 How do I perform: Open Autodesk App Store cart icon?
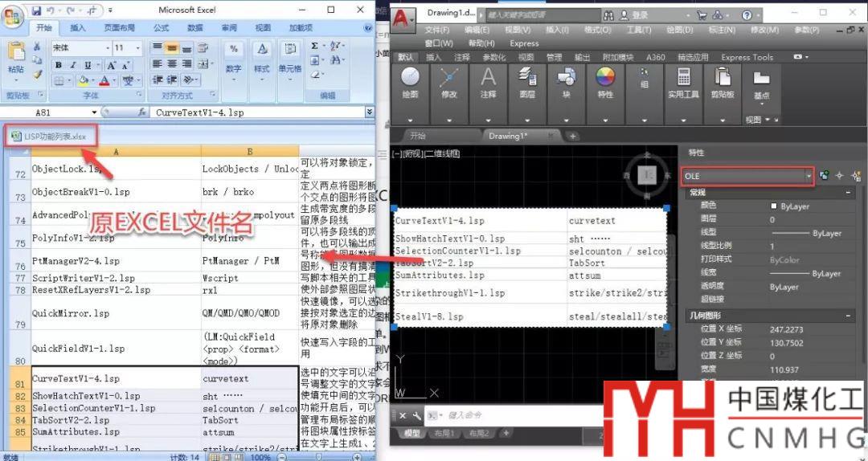(702, 15)
